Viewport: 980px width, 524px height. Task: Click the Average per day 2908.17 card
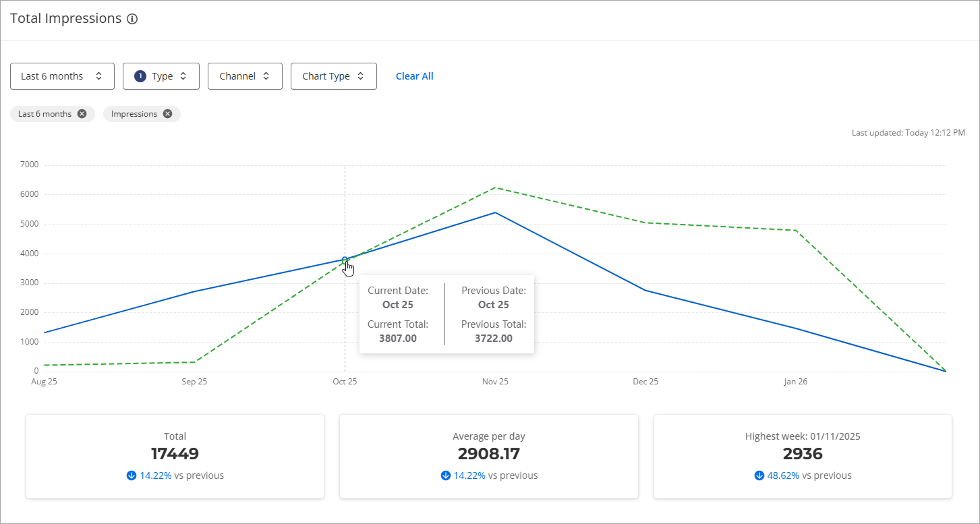[x=488, y=456]
